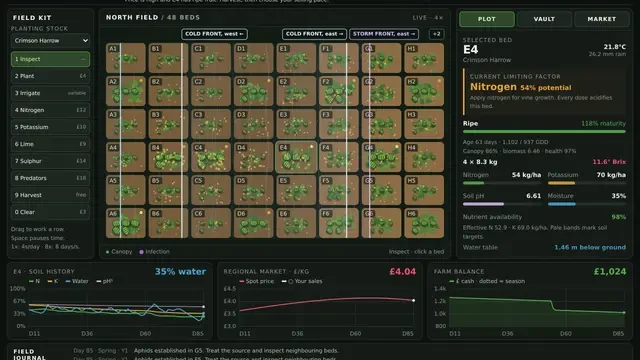Inspect bed H1 in the field
Image resolution: width=640 pixels, height=360 pixels.
click(x=424, y=58)
